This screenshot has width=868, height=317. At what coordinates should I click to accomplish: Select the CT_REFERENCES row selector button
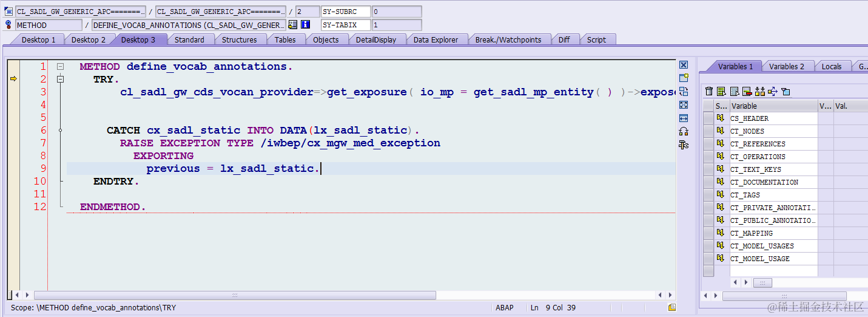pos(708,144)
